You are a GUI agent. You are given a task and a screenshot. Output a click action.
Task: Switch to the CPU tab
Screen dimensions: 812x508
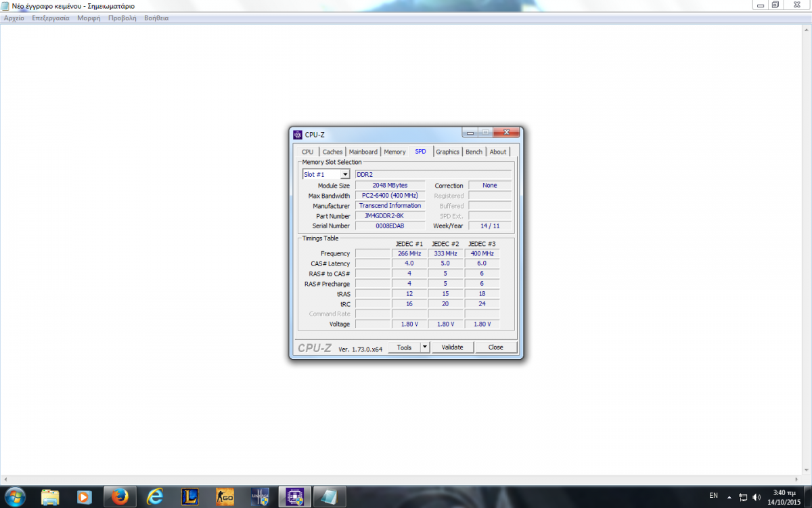(x=308, y=152)
